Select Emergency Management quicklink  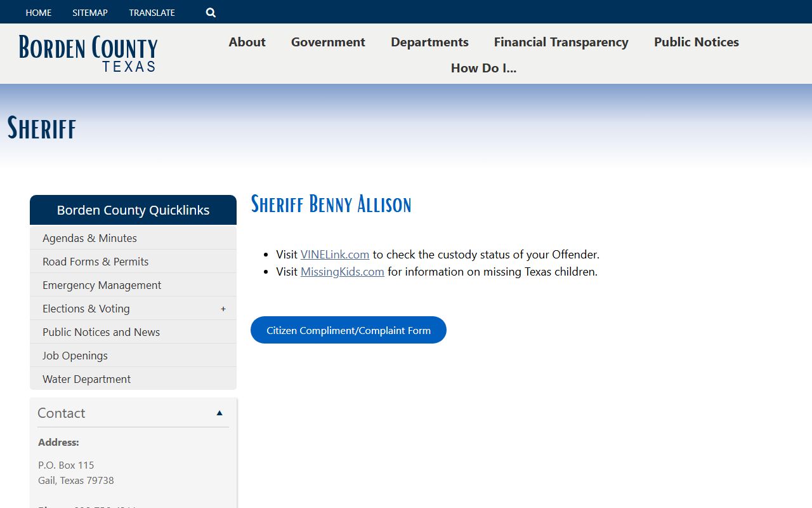coord(133,285)
